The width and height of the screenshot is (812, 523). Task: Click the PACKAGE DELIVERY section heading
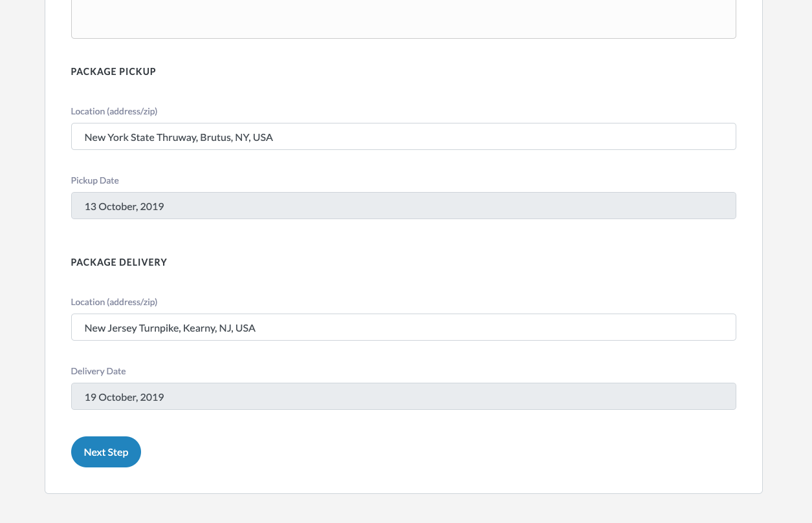[x=119, y=262]
